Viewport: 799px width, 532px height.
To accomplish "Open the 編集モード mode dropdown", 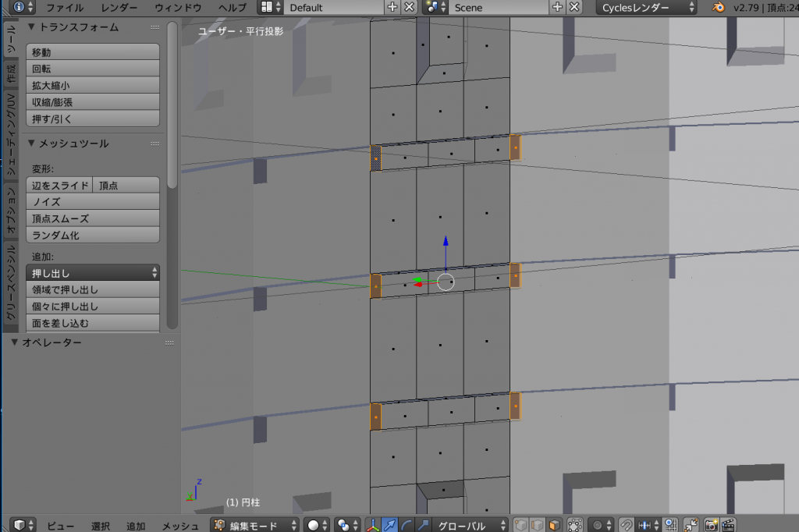I will 255,525.
